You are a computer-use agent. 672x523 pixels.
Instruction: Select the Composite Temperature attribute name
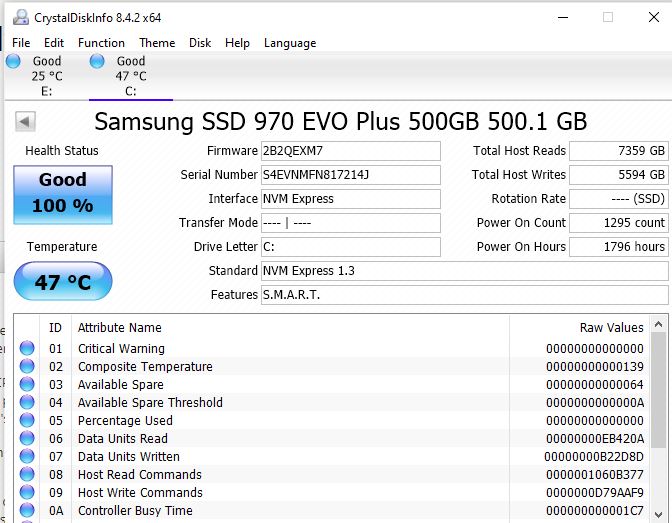pos(145,367)
